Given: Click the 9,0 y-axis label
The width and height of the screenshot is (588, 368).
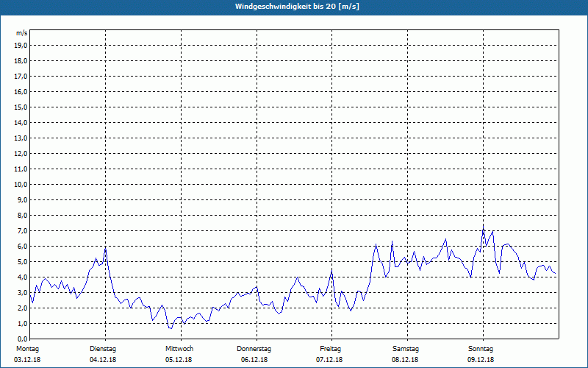Looking at the screenshot, I should (23, 199).
